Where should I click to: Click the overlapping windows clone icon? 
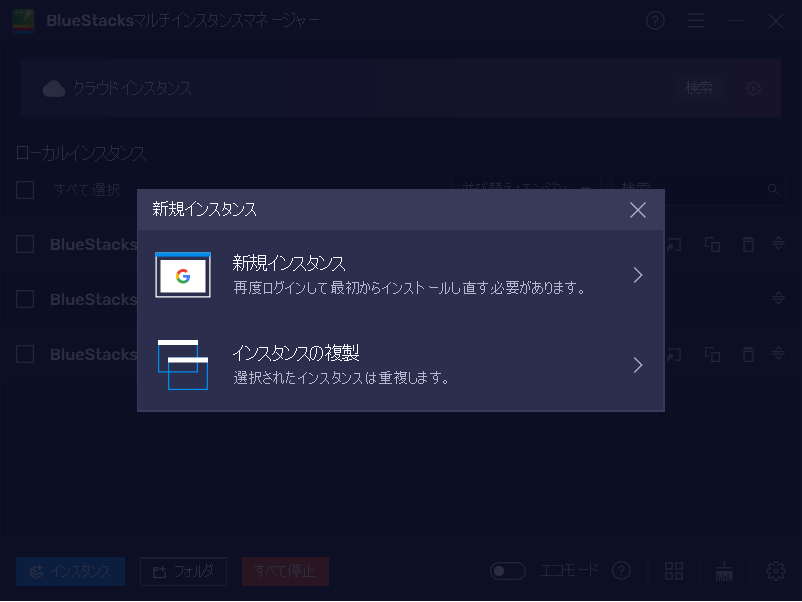(x=183, y=365)
